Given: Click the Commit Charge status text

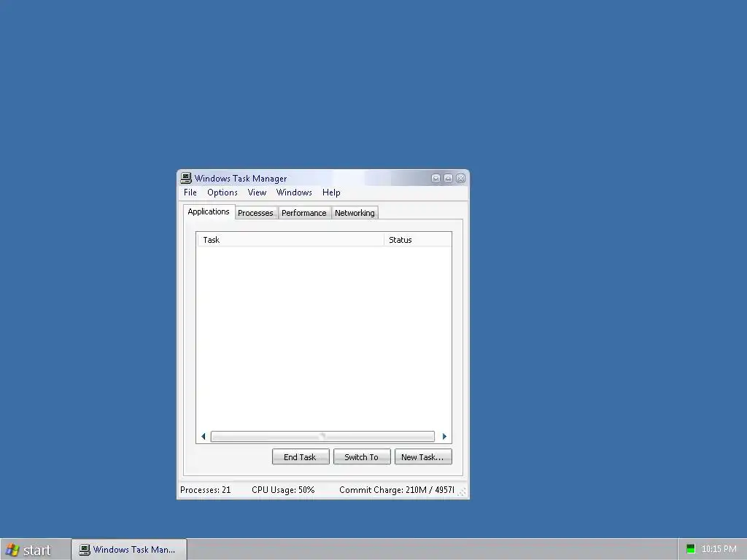Looking at the screenshot, I should (396, 489).
